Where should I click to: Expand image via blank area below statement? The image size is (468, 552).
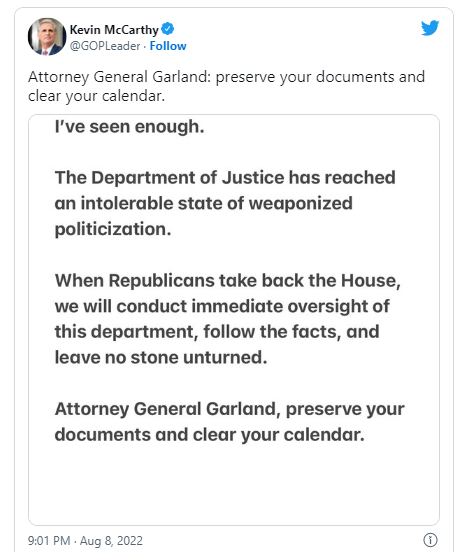click(x=234, y=486)
